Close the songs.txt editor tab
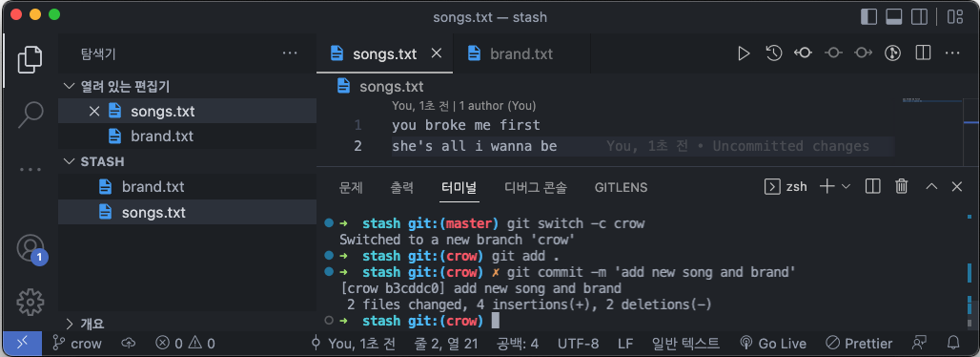 tap(437, 53)
